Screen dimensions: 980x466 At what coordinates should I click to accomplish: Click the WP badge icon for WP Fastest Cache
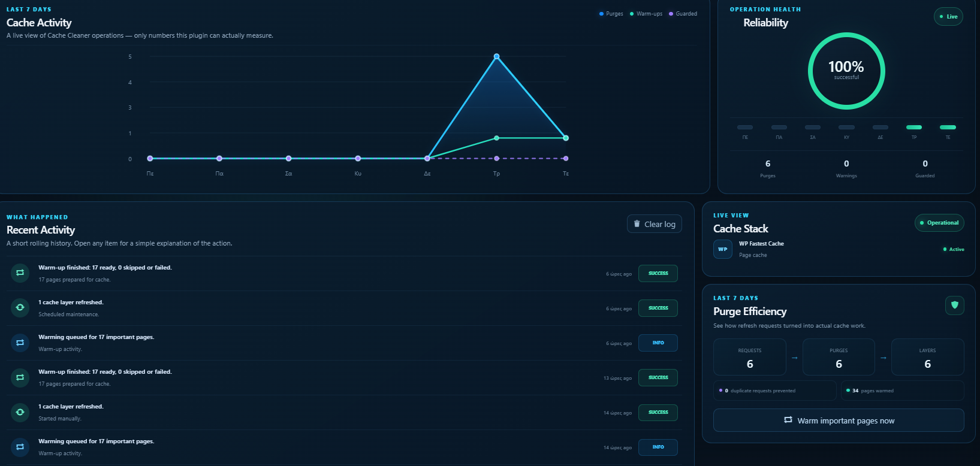coord(723,249)
